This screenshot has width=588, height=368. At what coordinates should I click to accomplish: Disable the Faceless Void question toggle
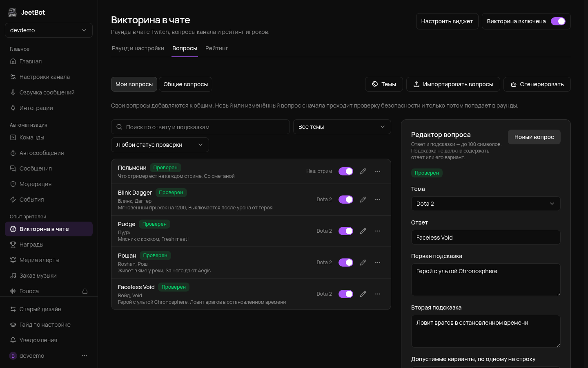point(346,294)
